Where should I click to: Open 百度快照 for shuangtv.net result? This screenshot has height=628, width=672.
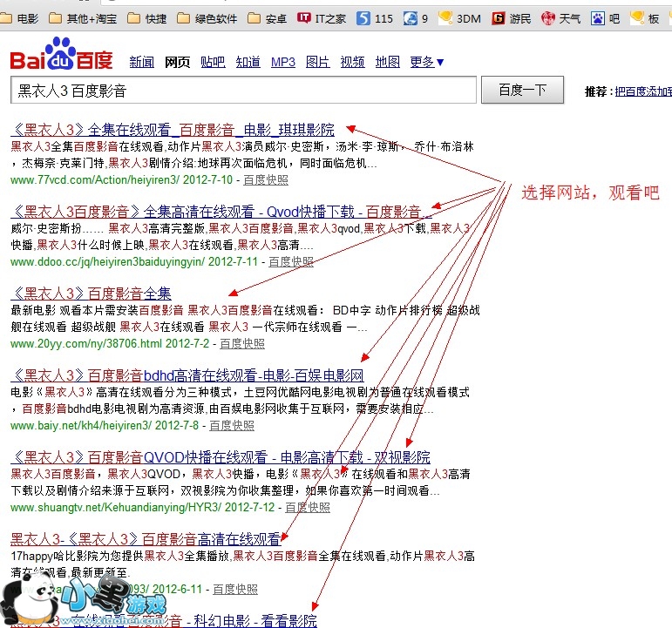point(308,507)
